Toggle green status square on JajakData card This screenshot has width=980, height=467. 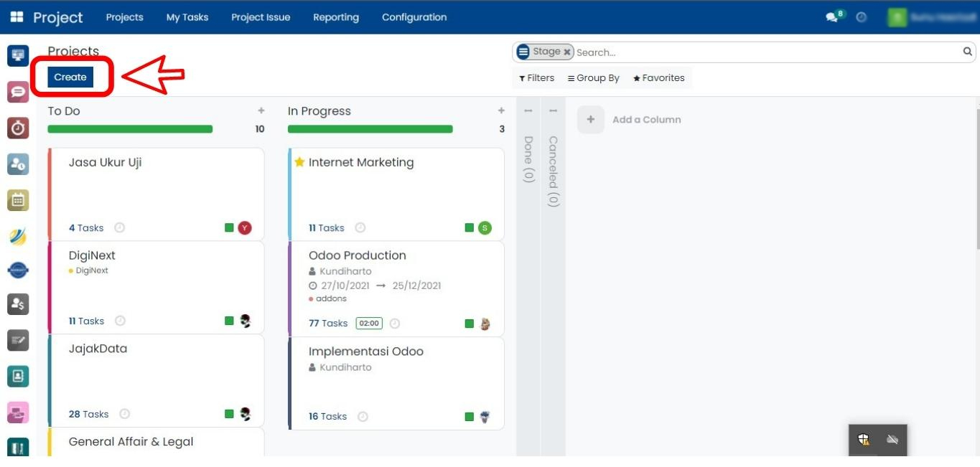[x=229, y=414]
